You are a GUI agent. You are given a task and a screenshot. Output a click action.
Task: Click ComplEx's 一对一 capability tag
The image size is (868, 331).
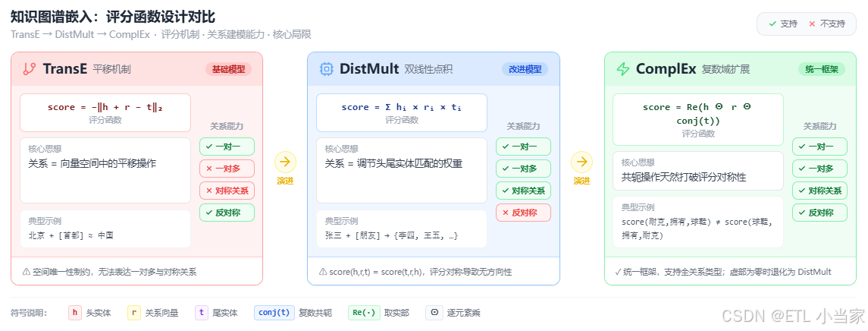click(x=819, y=147)
